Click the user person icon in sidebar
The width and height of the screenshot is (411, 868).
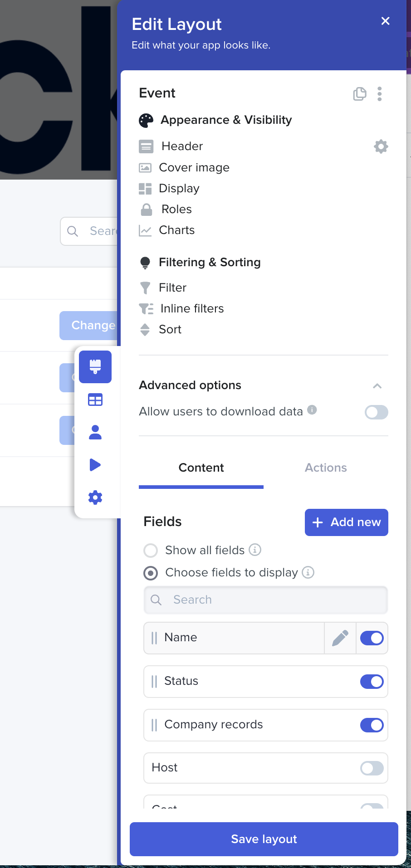pyautogui.click(x=95, y=432)
